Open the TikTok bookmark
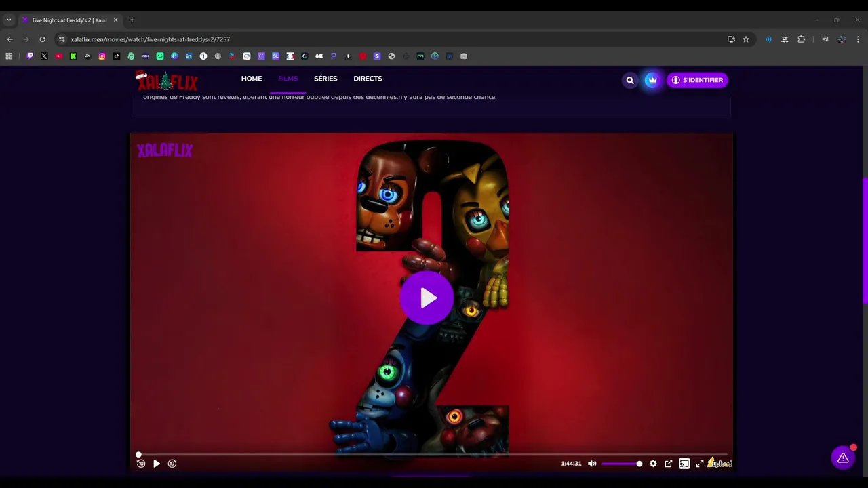The image size is (868, 488). (x=117, y=56)
